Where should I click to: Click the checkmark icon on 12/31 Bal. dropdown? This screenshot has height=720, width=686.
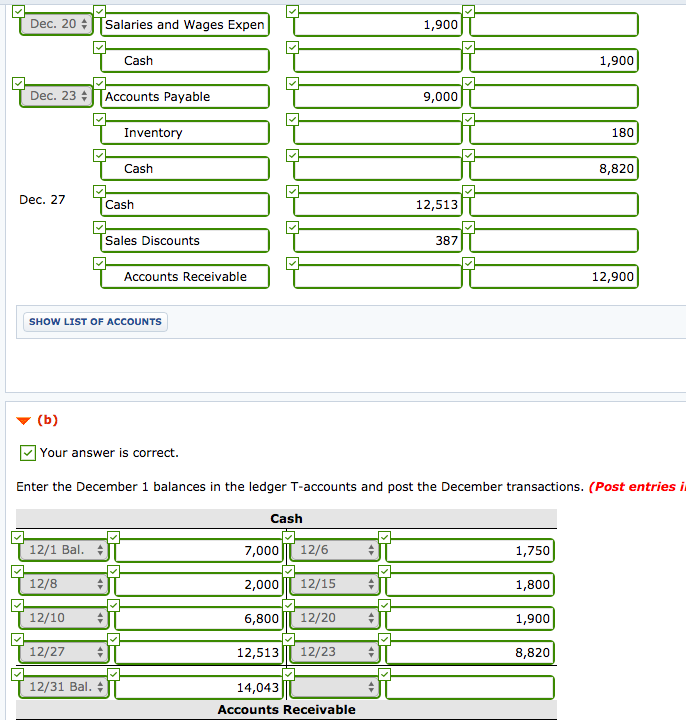17,674
